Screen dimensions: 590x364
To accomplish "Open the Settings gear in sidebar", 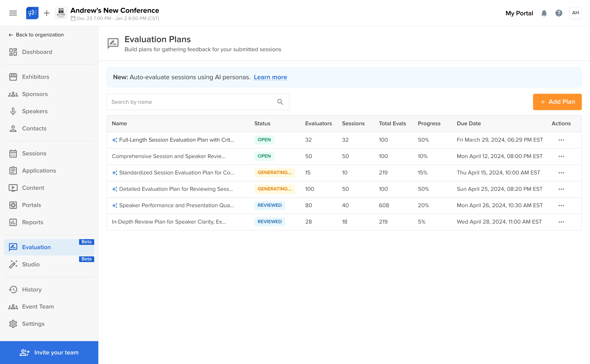I will coord(33,324).
